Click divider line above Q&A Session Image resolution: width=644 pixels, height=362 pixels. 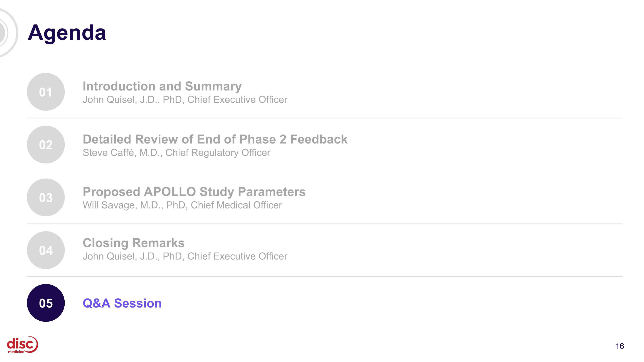[325, 277]
